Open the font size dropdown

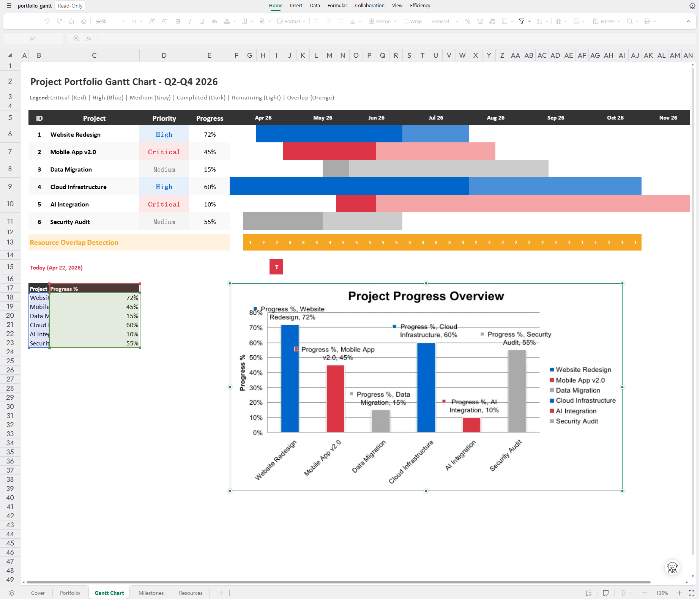(x=137, y=21)
